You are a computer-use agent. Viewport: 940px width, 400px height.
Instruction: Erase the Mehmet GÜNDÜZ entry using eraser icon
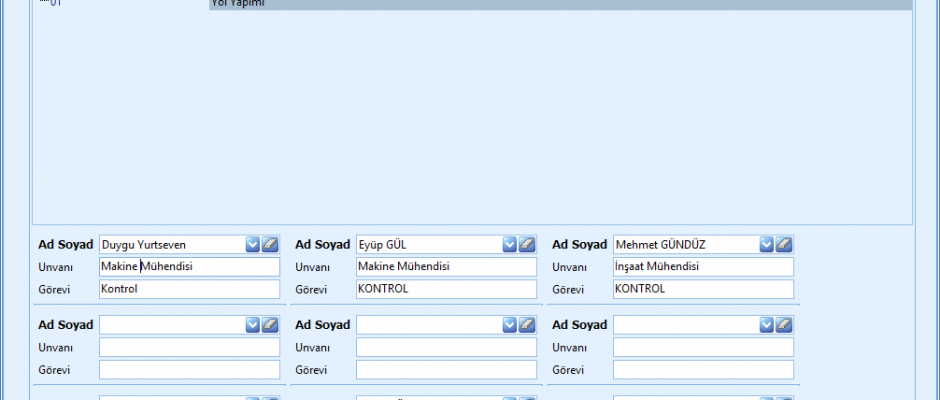click(x=784, y=244)
